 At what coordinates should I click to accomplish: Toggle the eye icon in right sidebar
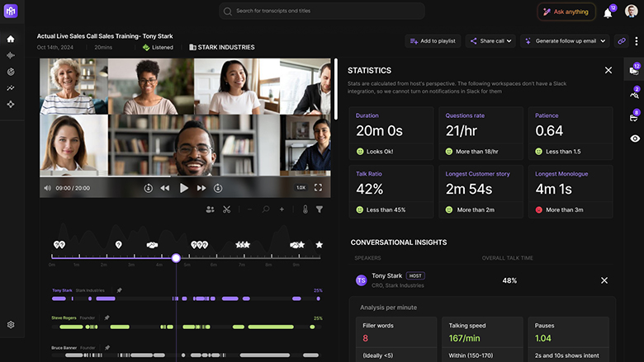[x=634, y=139]
